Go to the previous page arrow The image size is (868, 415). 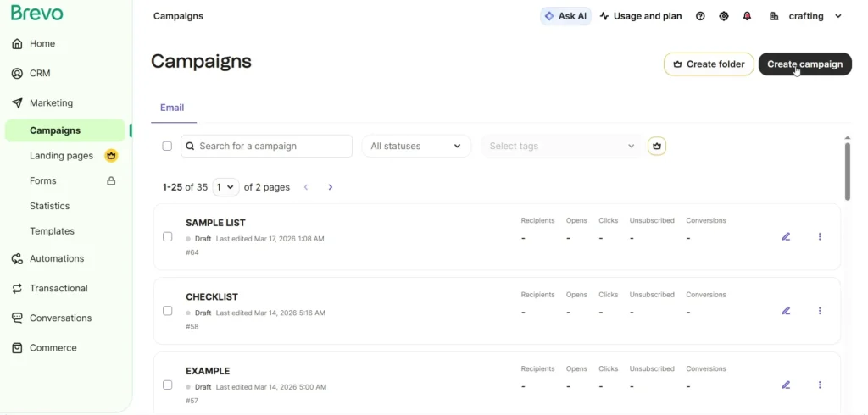tap(305, 187)
